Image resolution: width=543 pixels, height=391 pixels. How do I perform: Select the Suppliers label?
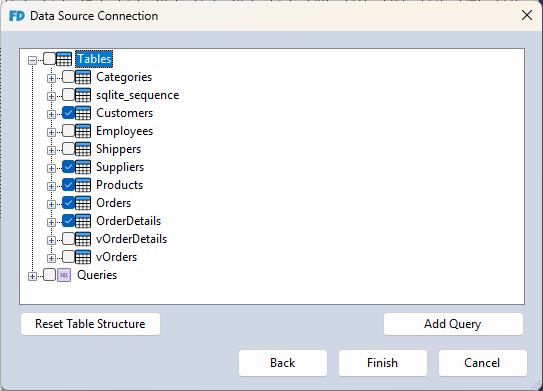pos(120,167)
